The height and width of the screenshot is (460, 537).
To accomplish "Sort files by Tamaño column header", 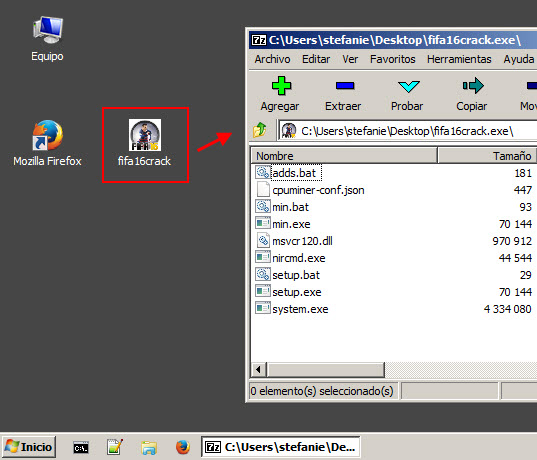I will (x=487, y=156).
